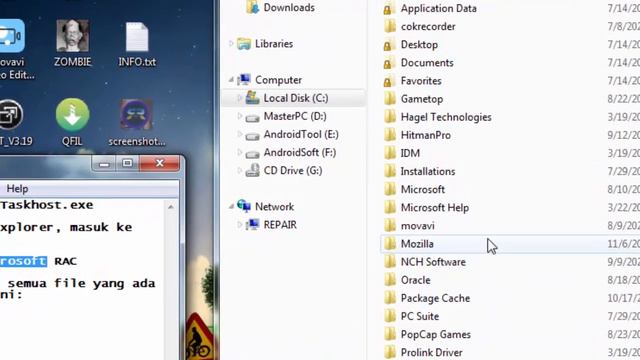640x360 pixels.
Task: Expand the Libraries tree node arrow
Action: pos(231,44)
